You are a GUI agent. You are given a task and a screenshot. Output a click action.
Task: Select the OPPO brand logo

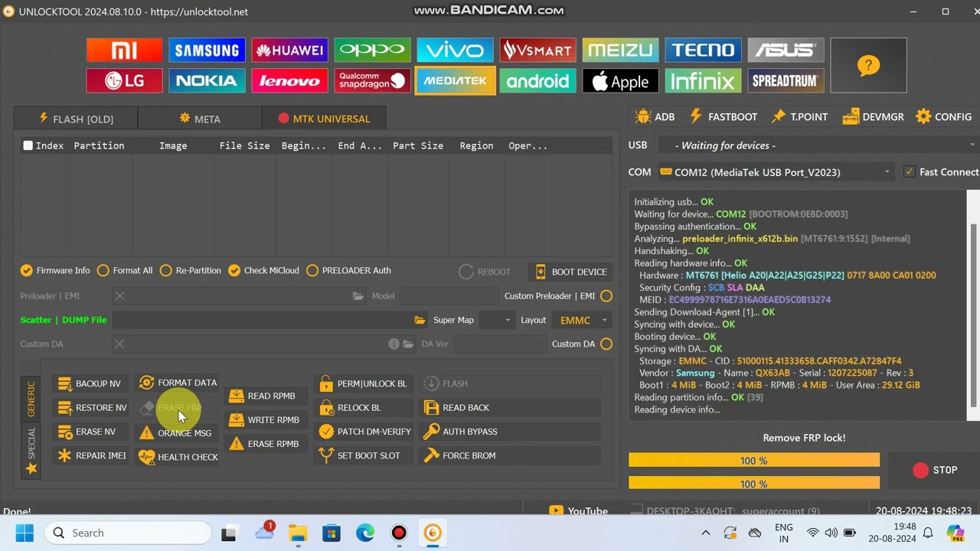pyautogui.click(x=372, y=51)
